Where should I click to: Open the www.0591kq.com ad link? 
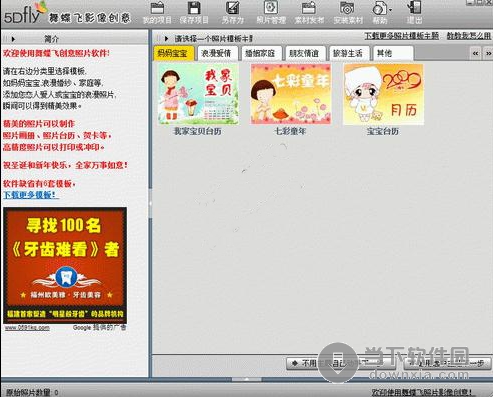click(x=27, y=328)
